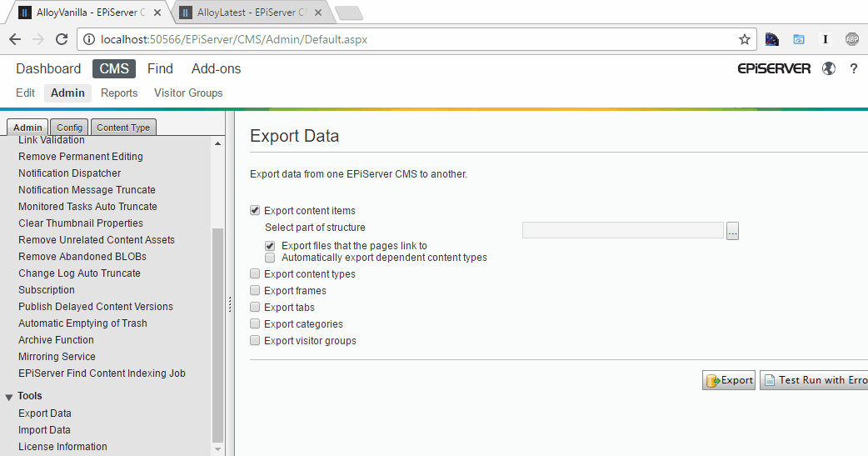Enable Export content types checkbox

point(255,274)
